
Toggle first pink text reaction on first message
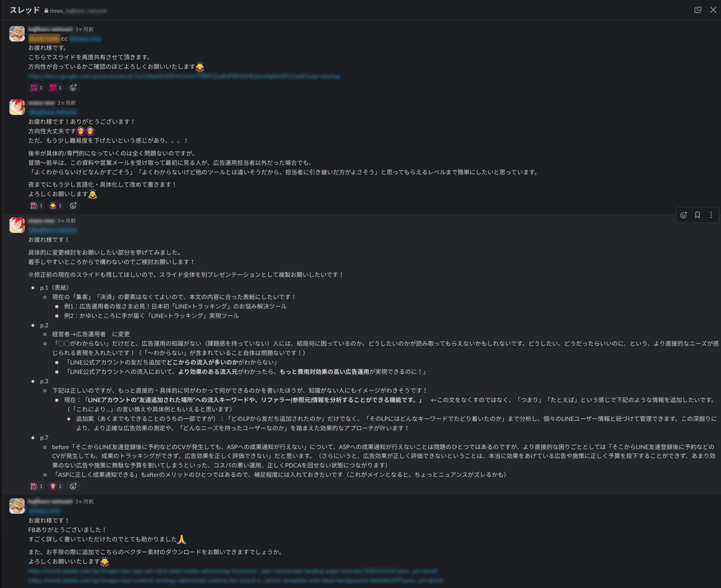(37, 88)
